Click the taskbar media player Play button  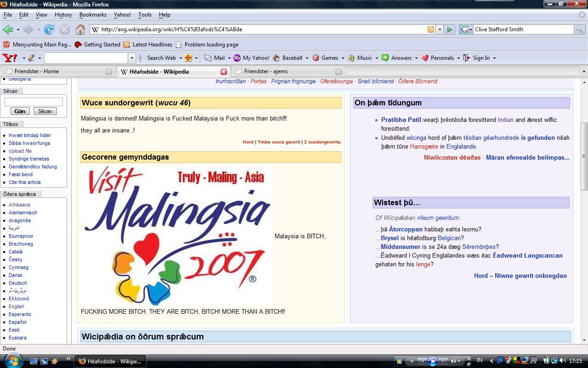(x=432, y=362)
